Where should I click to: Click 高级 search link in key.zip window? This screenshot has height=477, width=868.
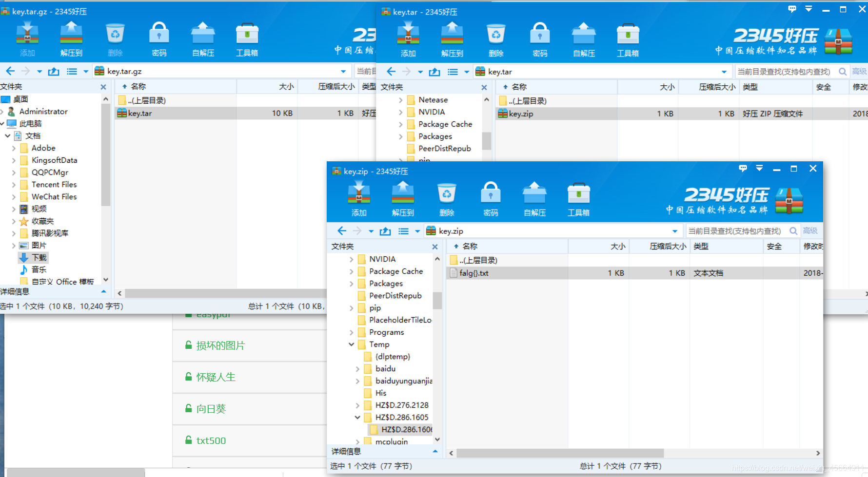pyautogui.click(x=810, y=231)
